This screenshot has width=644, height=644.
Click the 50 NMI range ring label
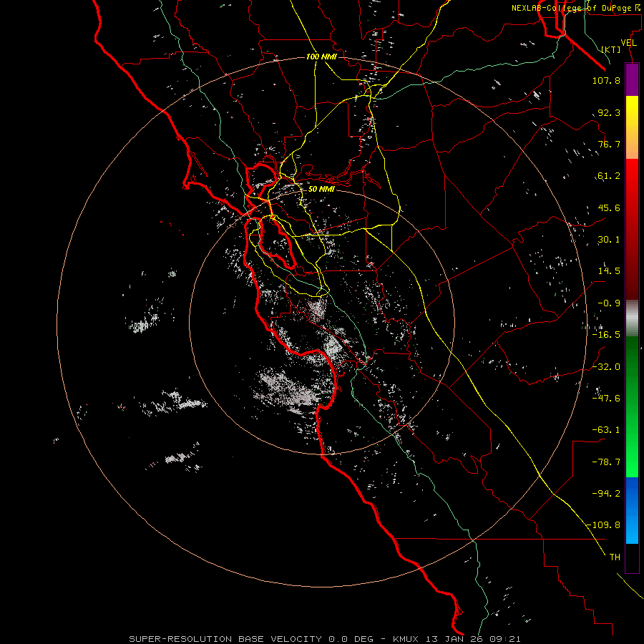pos(321,190)
